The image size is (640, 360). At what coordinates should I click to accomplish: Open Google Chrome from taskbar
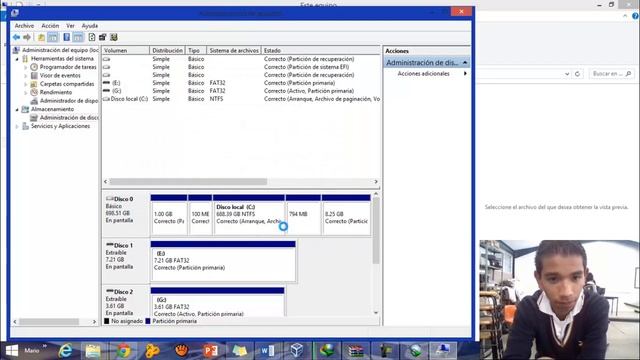123,351
